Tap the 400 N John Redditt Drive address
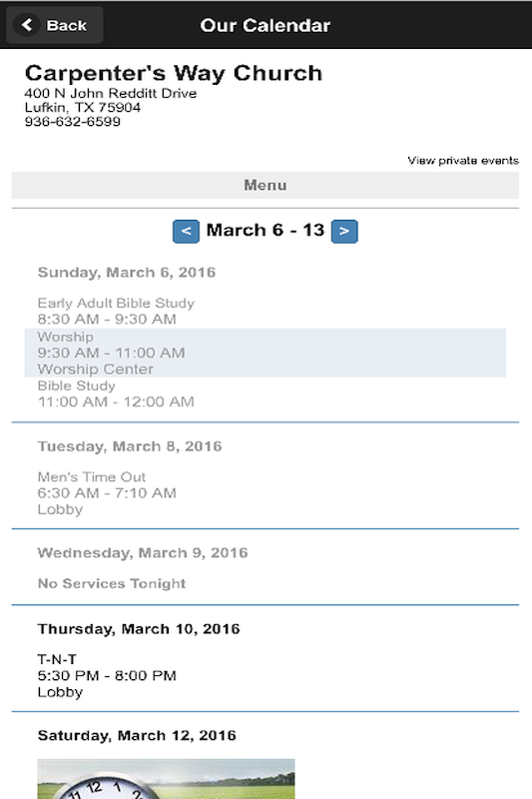Viewport: 532px width, 799px height. coord(111,93)
